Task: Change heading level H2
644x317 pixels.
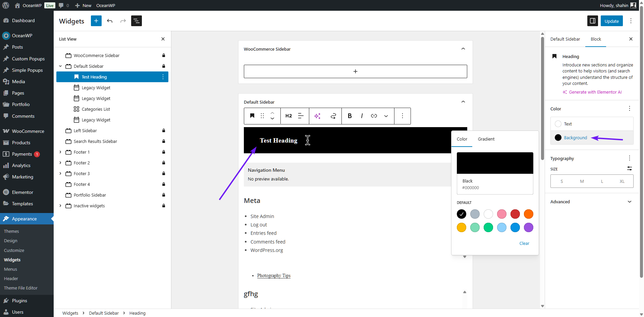Action: 288,116
